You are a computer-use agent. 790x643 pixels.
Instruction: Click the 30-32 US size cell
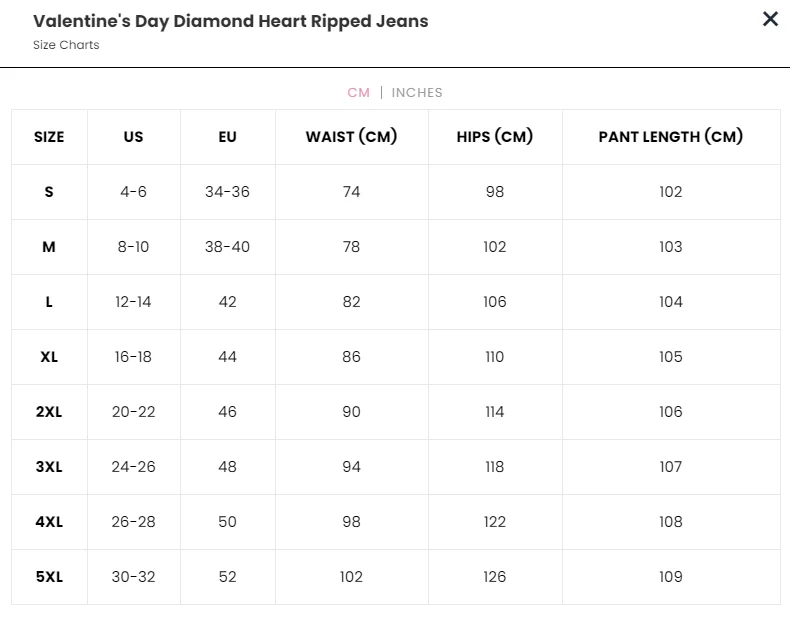(x=134, y=576)
